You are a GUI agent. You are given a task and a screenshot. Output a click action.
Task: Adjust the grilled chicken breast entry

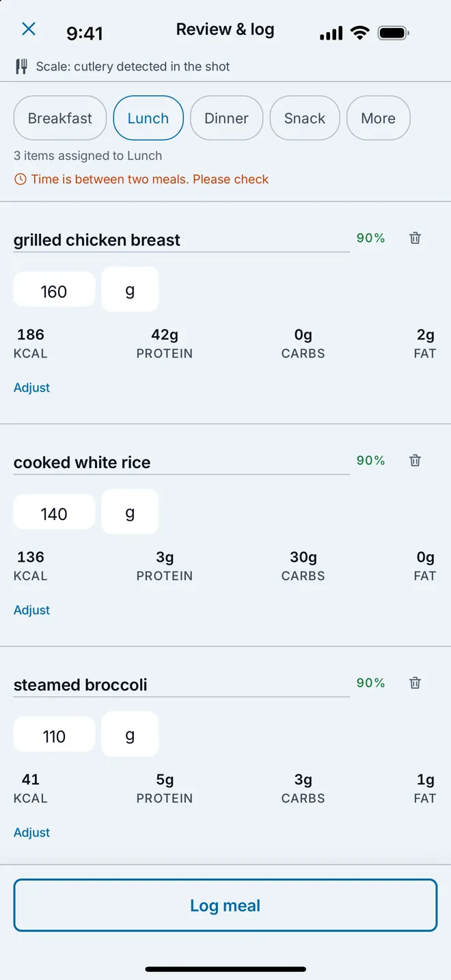point(31,387)
